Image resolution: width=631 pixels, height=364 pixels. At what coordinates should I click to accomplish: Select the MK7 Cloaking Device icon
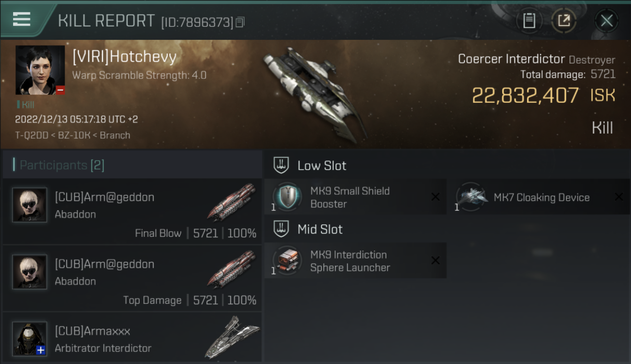(x=470, y=197)
